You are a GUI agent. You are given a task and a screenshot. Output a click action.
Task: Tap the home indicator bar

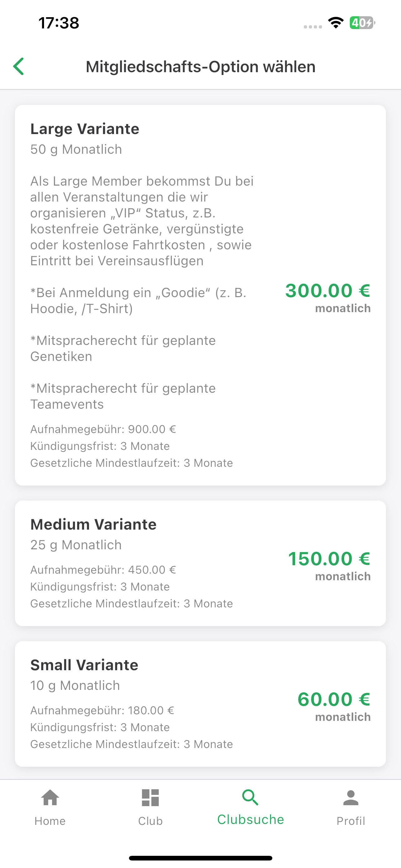tap(200, 858)
